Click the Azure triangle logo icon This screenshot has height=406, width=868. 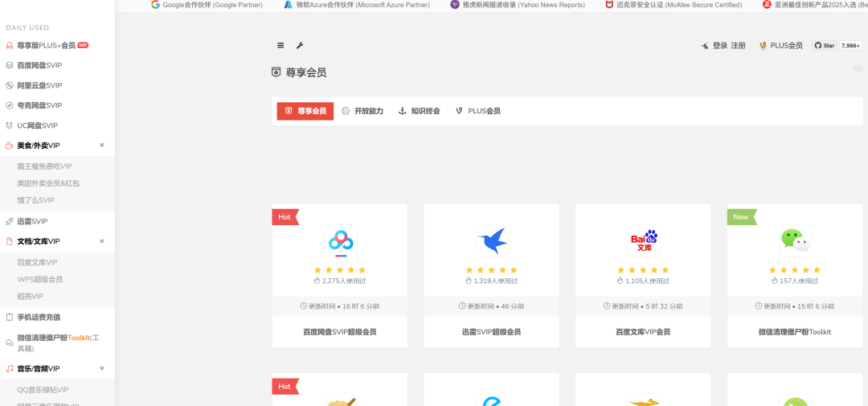click(288, 5)
